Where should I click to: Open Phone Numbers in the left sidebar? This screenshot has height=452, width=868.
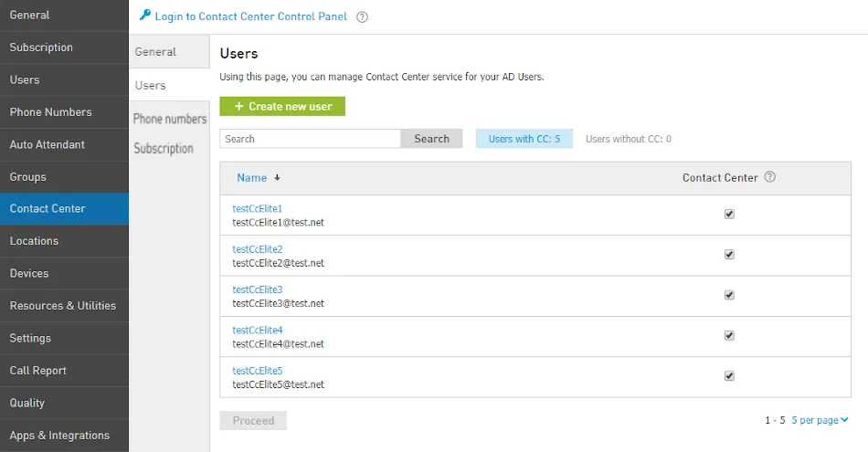tap(64, 112)
